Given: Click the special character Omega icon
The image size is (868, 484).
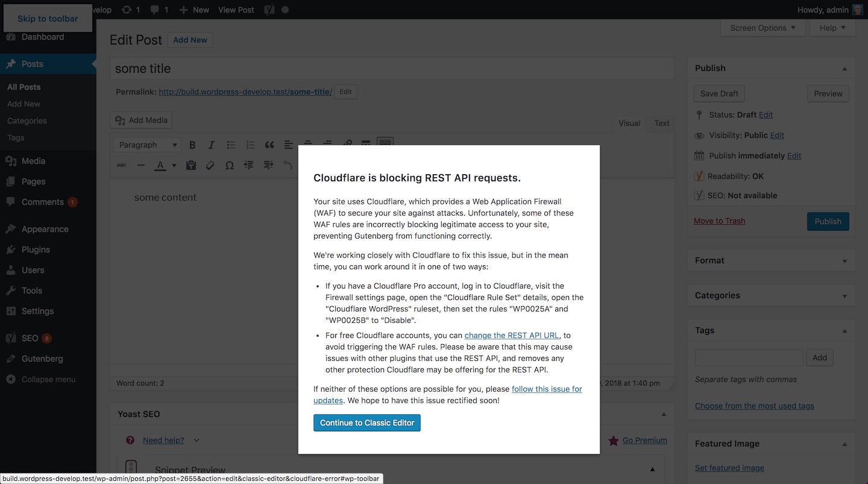Looking at the screenshot, I should point(230,165).
